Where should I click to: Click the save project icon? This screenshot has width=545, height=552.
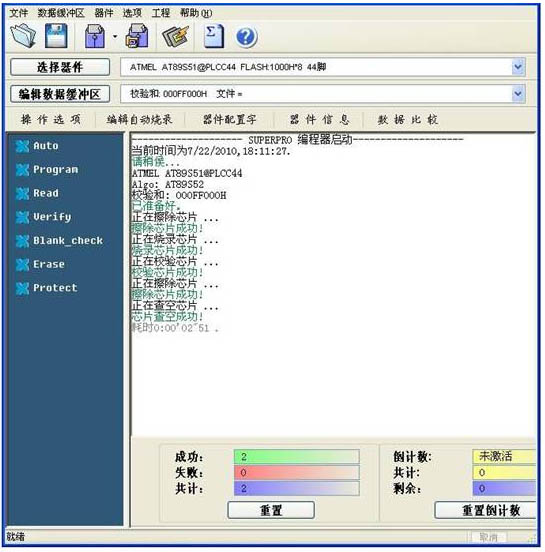(137, 36)
